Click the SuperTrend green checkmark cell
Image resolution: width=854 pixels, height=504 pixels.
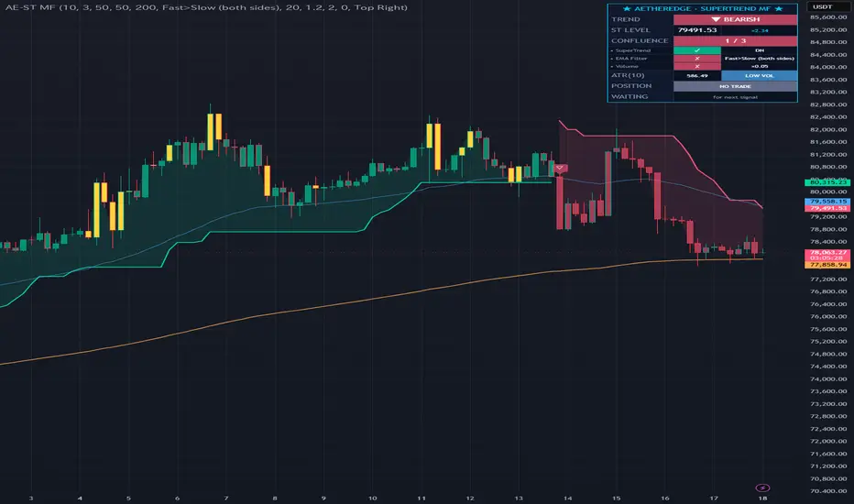tap(697, 50)
